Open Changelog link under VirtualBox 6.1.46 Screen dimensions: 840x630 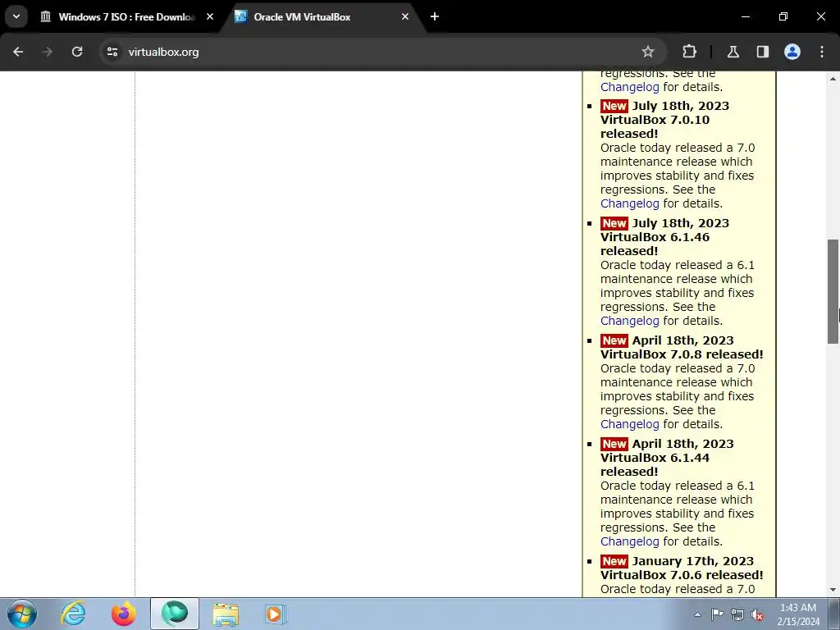pyautogui.click(x=629, y=321)
